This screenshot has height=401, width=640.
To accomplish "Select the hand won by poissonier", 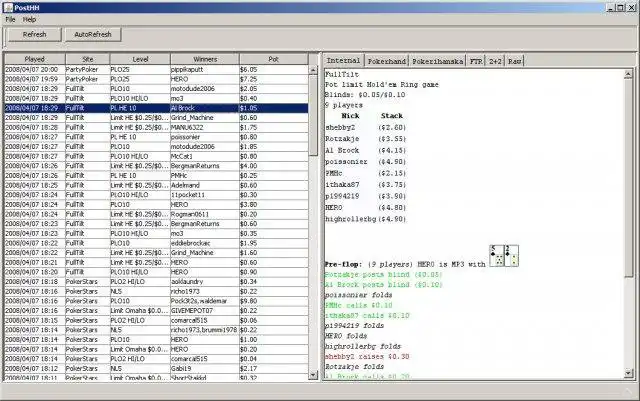I will (x=156, y=137).
